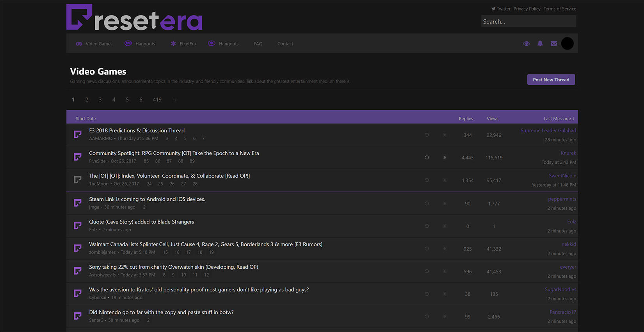Open notifications bell icon

540,43
